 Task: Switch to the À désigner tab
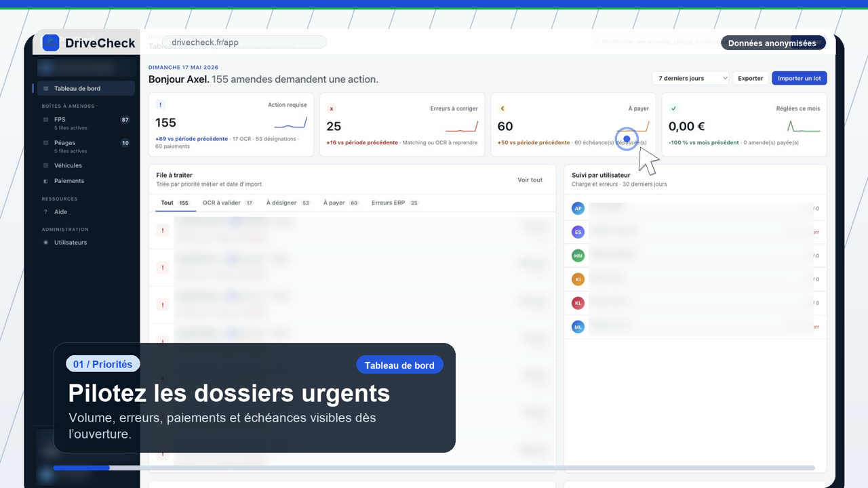(289, 203)
